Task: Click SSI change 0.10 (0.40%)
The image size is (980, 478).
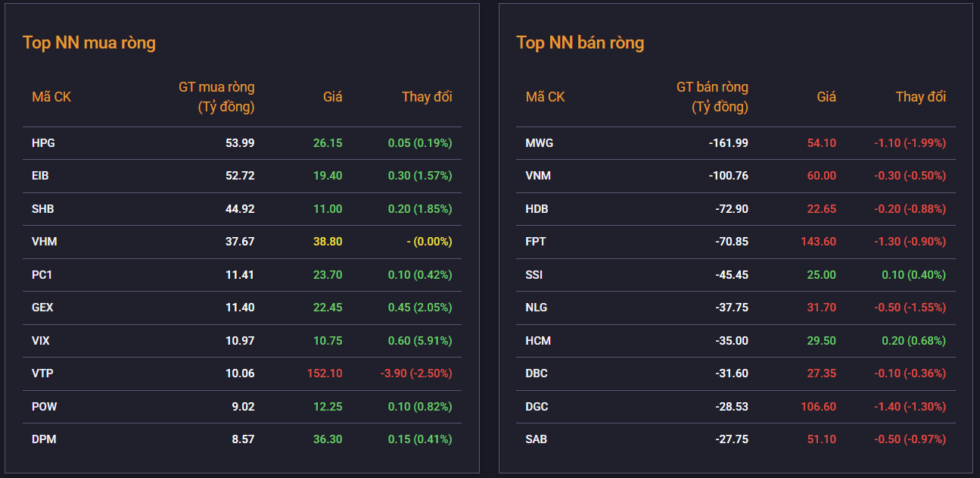Action: pyautogui.click(x=913, y=274)
